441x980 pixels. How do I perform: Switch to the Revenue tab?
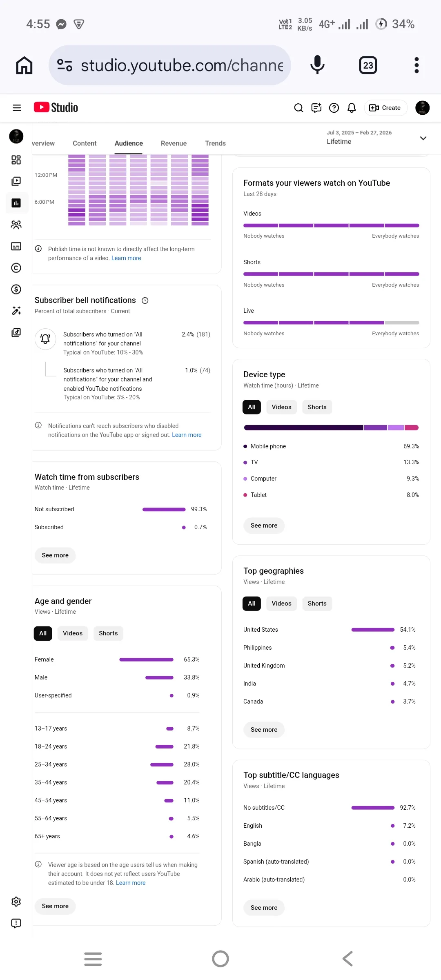point(174,143)
